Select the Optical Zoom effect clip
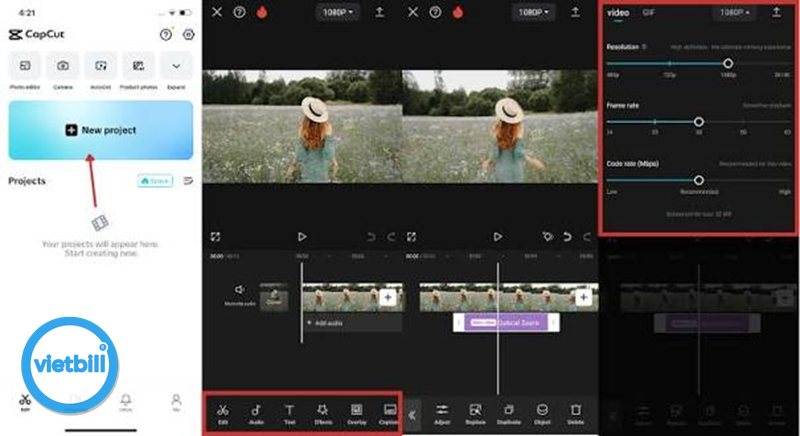This screenshot has height=436, width=800. (x=506, y=322)
